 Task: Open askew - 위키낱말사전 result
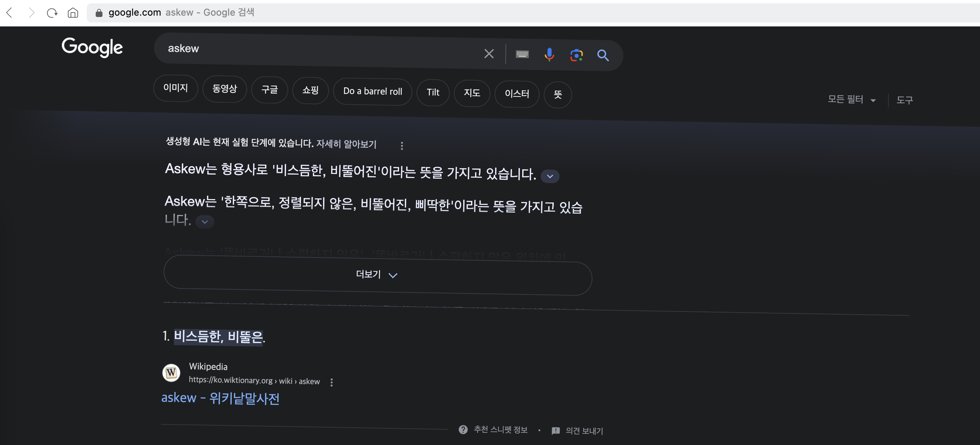coord(220,398)
